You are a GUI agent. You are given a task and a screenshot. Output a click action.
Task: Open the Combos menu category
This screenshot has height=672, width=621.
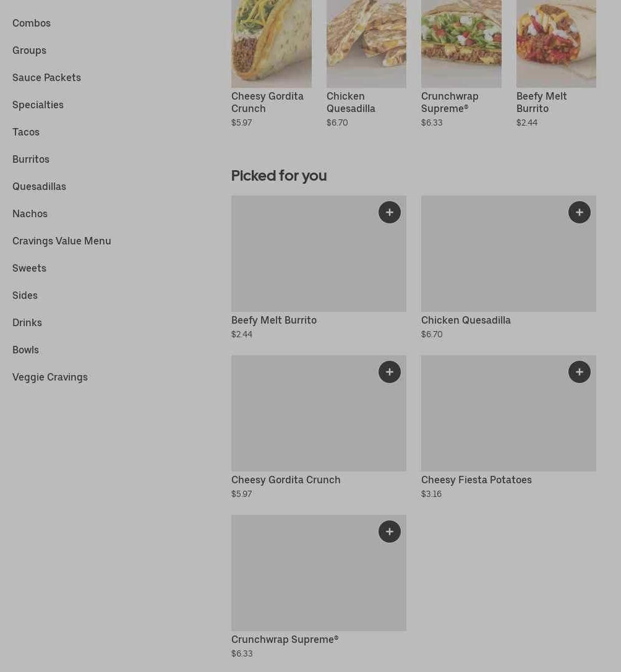(32, 23)
